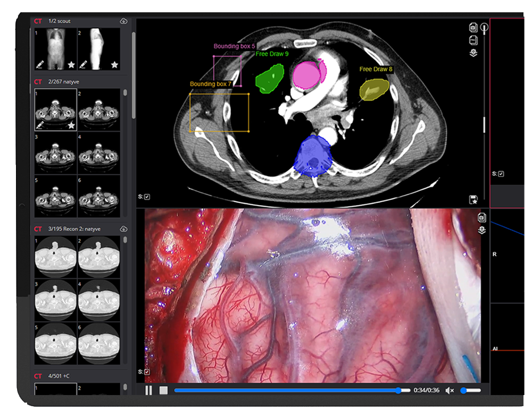Open the layers icon in the CT viewport
This screenshot has width=532, height=410.
click(x=473, y=53)
